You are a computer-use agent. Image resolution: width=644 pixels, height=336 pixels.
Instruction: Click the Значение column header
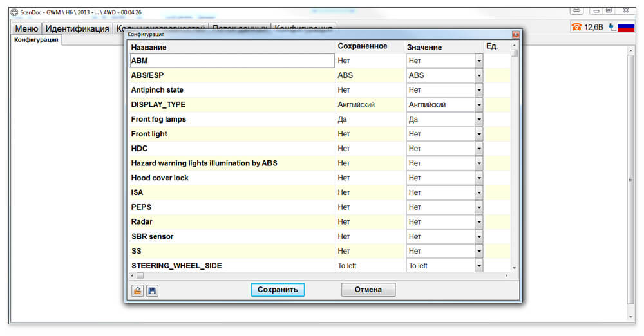424,47
